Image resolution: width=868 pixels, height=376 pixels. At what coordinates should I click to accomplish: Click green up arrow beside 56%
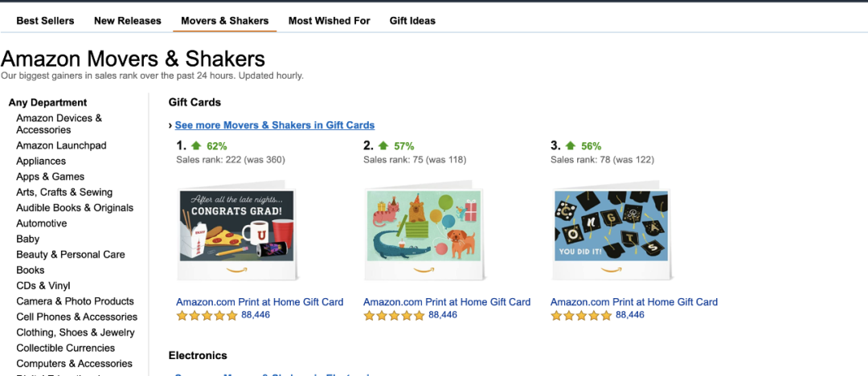coord(571,146)
